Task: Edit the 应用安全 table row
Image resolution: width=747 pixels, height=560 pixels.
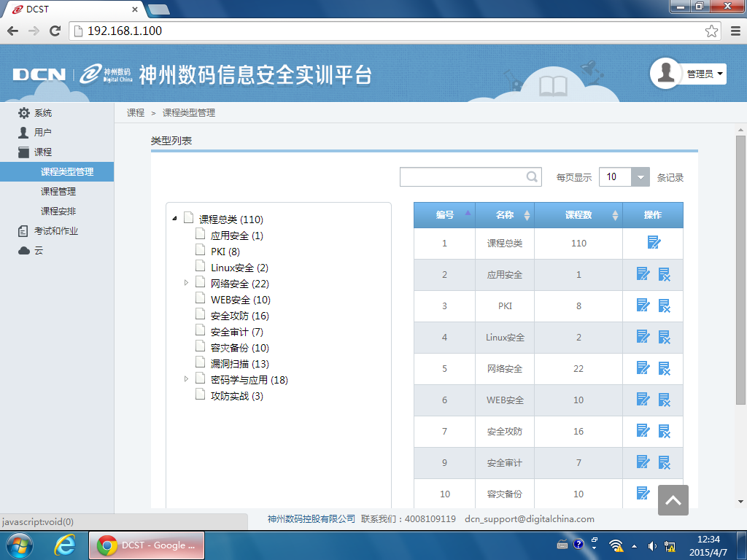Action: pos(643,274)
